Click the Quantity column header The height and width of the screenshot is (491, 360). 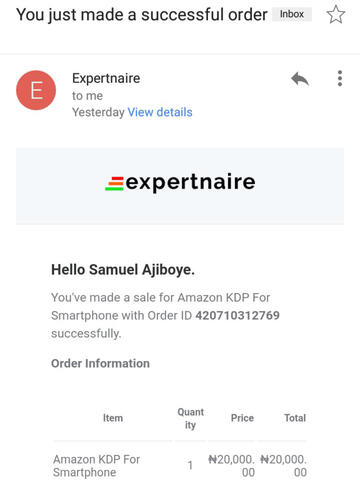pos(190,418)
